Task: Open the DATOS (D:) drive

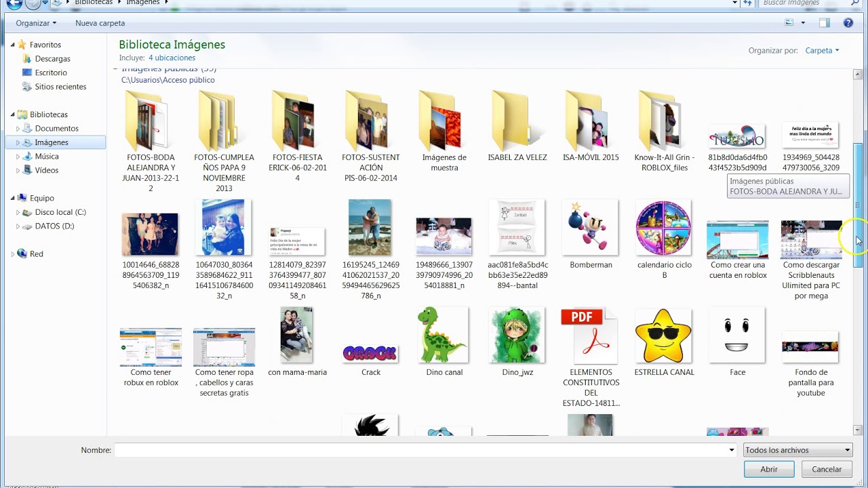Action: coord(54,226)
